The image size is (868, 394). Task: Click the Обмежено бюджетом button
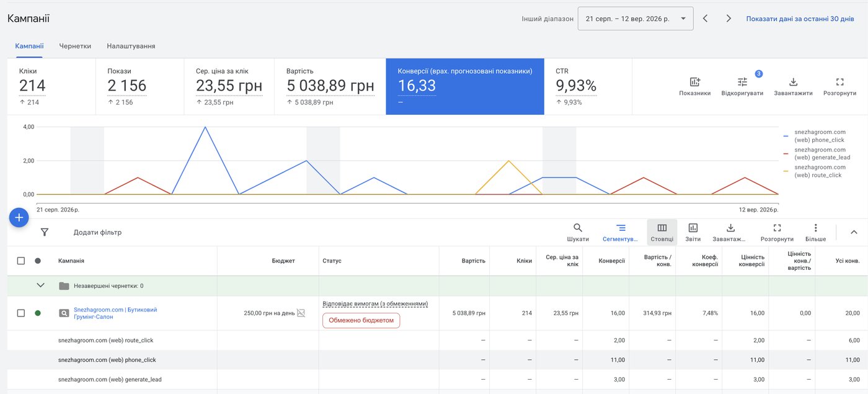(361, 320)
